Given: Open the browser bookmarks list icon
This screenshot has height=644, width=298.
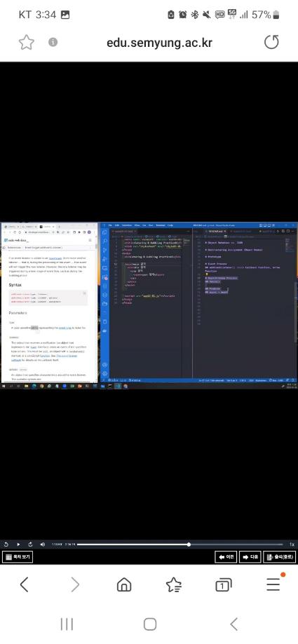Looking at the screenshot, I should [x=174, y=584].
